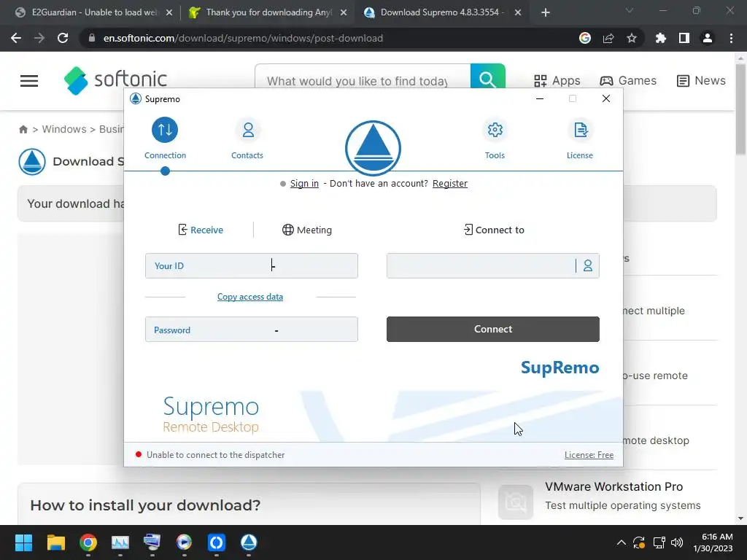
Task: Click the Supremo taskbar icon
Action: [249, 542]
